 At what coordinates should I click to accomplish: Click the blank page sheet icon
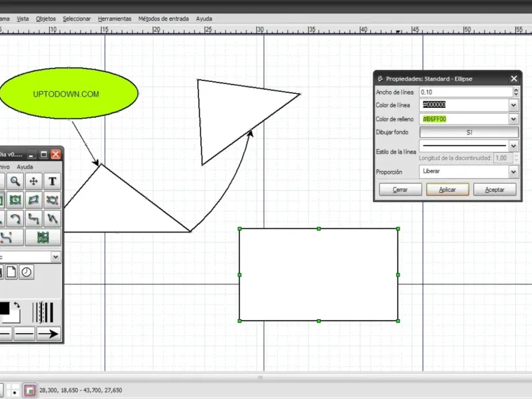pyautogui.click(x=11, y=272)
